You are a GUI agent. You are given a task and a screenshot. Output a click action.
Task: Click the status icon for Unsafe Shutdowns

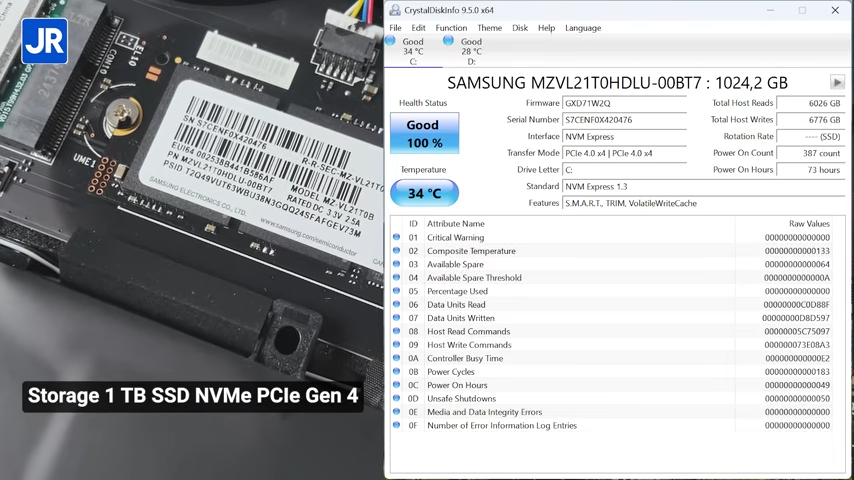pyautogui.click(x=396, y=398)
